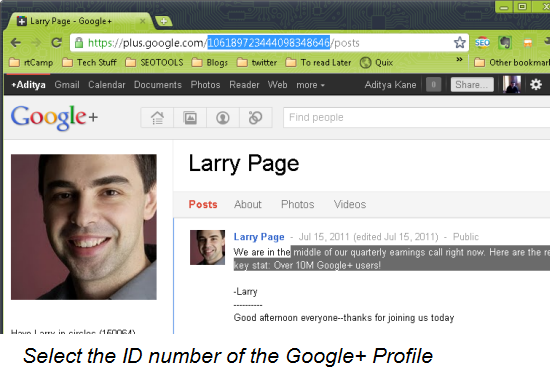Click the notifications counter box
The width and height of the screenshot is (550, 371).
point(433,85)
